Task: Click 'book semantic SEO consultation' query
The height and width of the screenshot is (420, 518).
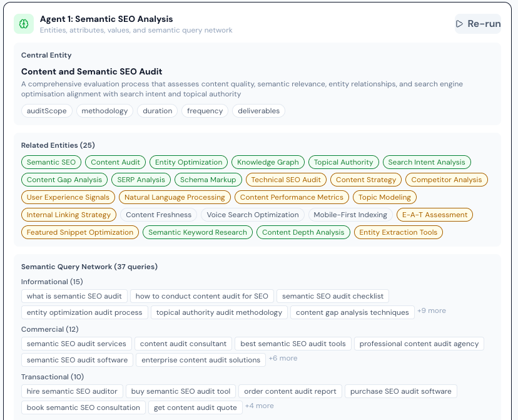Action: point(83,407)
